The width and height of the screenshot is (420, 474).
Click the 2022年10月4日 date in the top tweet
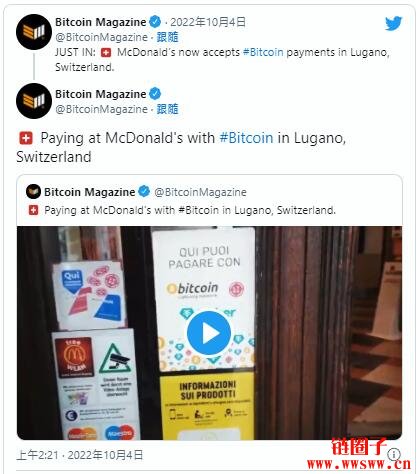click(x=208, y=22)
